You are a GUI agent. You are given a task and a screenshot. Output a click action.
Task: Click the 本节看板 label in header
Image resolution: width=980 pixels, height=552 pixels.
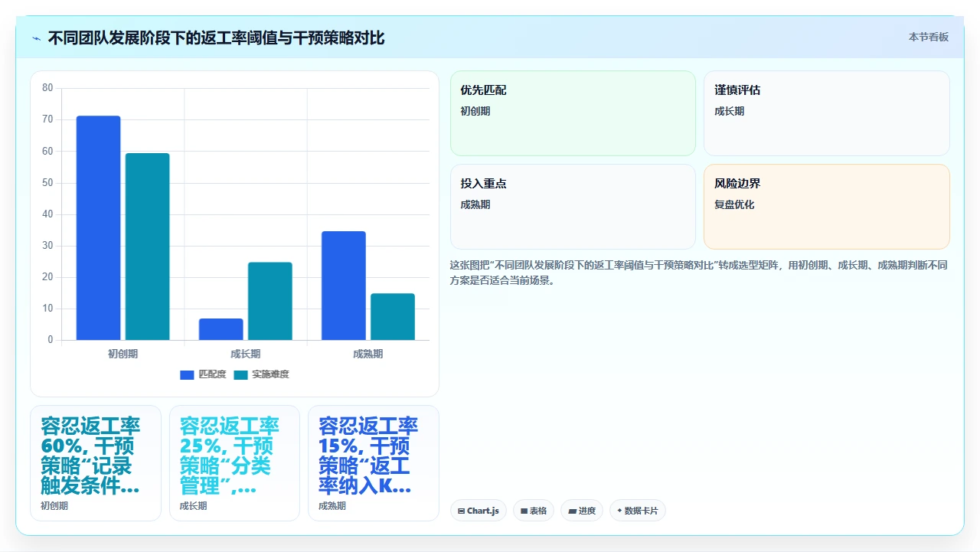(928, 37)
